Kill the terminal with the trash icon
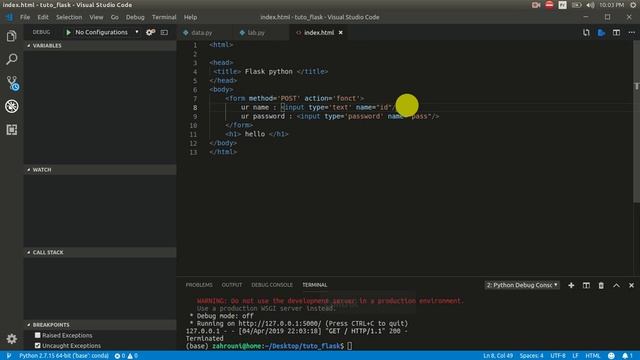The width and height of the screenshot is (640, 360). pos(601,285)
